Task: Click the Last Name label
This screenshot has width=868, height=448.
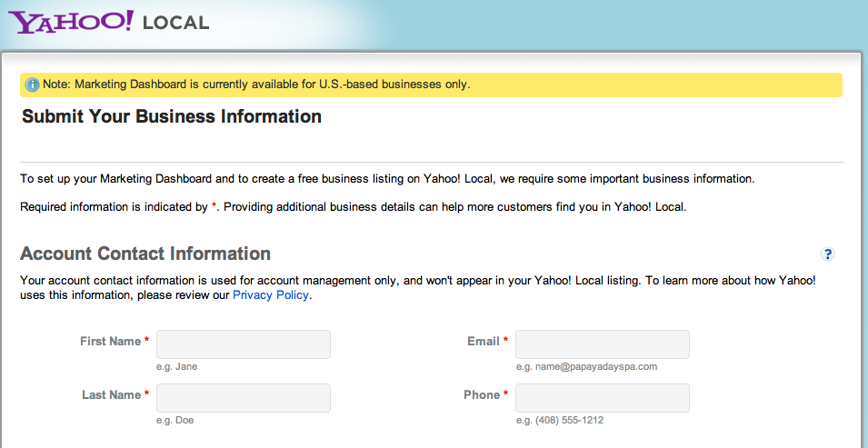Action: click(x=111, y=395)
